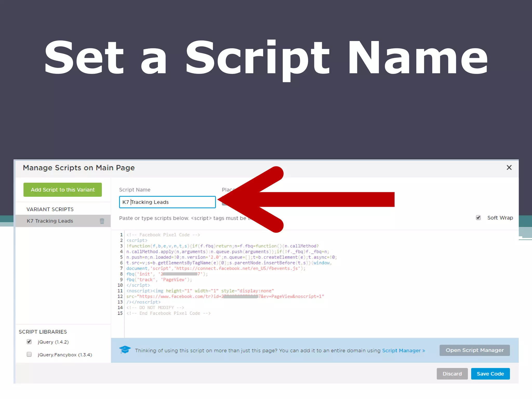Click the Save Code button
The image size is (532, 399).
[490, 374]
